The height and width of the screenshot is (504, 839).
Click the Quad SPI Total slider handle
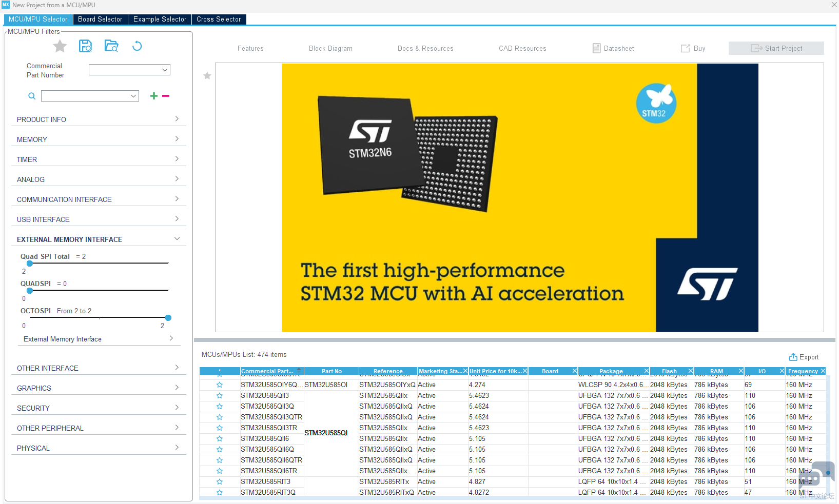30,263
